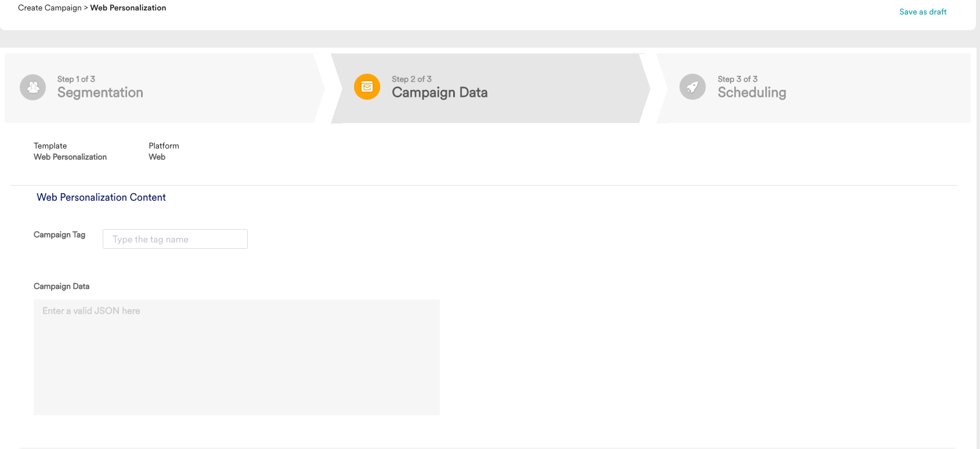Screen dimensions: 980x449
Task: Click the Campaign Tag field label
Action: 59,234
